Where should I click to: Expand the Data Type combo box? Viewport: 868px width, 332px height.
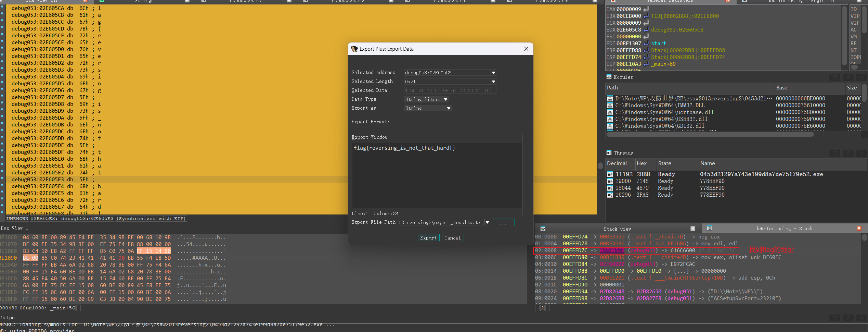(x=445, y=99)
